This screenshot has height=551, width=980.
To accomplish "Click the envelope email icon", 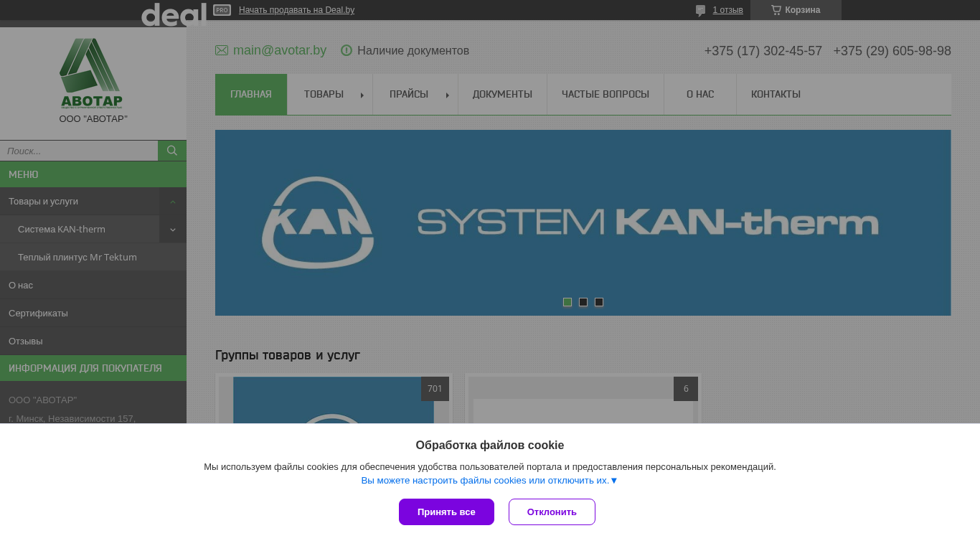I will pyautogui.click(x=222, y=50).
